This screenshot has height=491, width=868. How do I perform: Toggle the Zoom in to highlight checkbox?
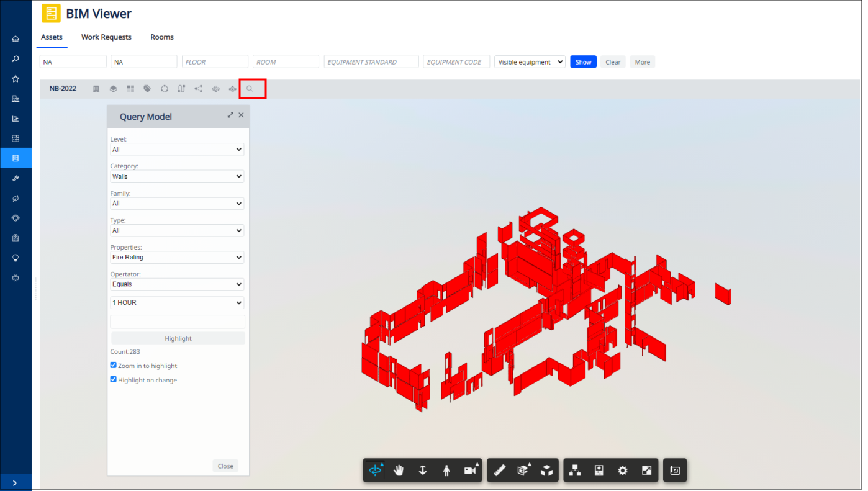(114, 366)
